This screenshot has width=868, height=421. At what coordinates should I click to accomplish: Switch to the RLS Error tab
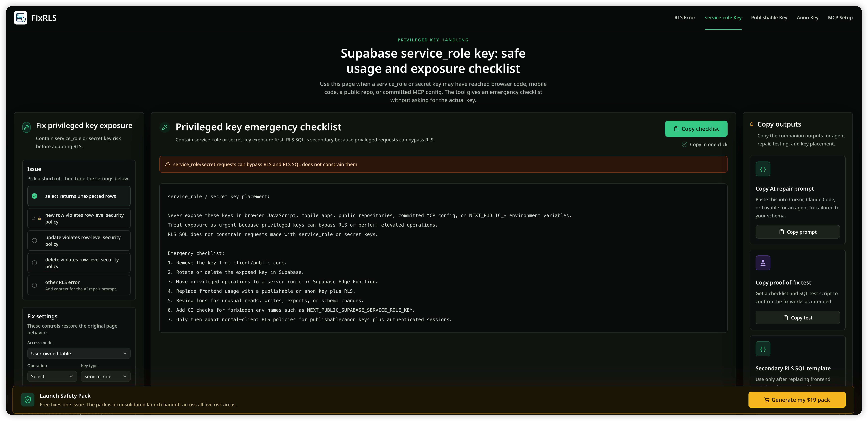coord(685,18)
